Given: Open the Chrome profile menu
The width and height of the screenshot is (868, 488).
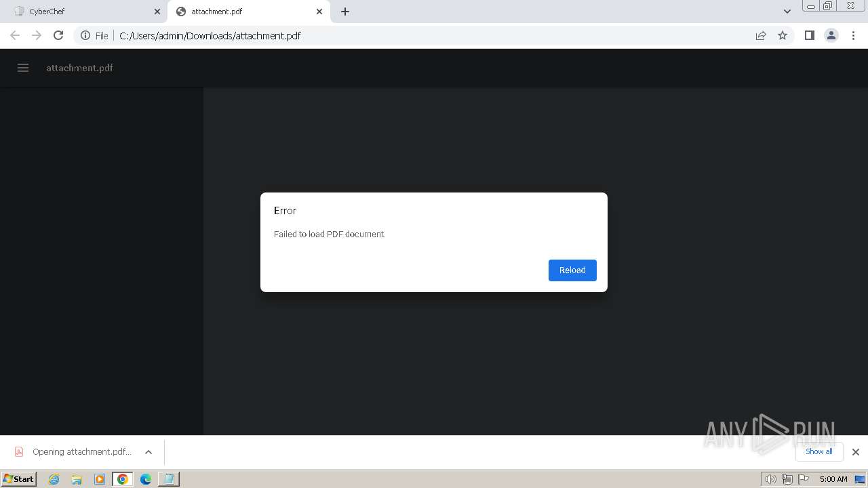Looking at the screenshot, I should [x=831, y=35].
